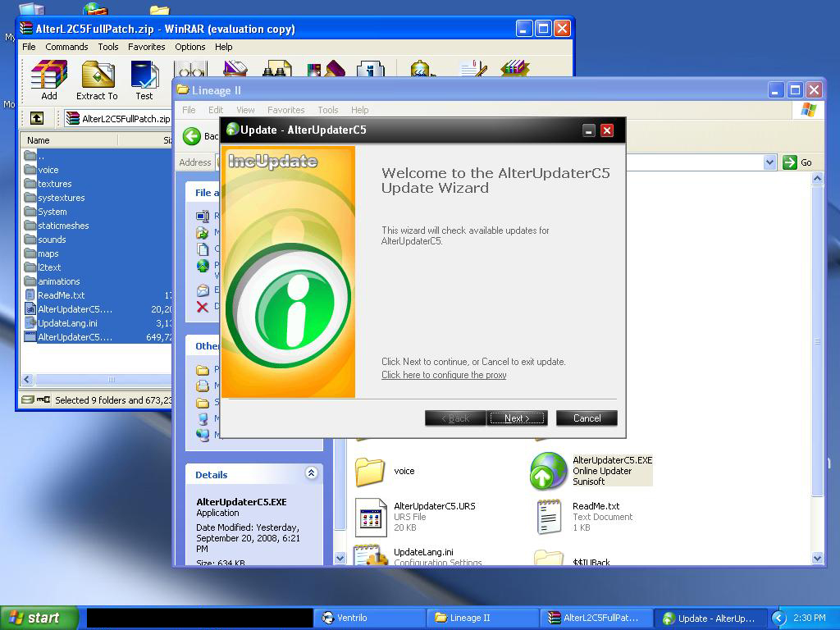Click WinRAR VirusScan icon

coord(422,69)
